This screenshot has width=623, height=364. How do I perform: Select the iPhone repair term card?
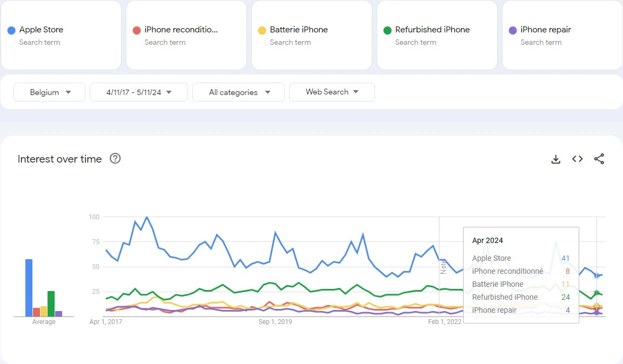(562, 35)
